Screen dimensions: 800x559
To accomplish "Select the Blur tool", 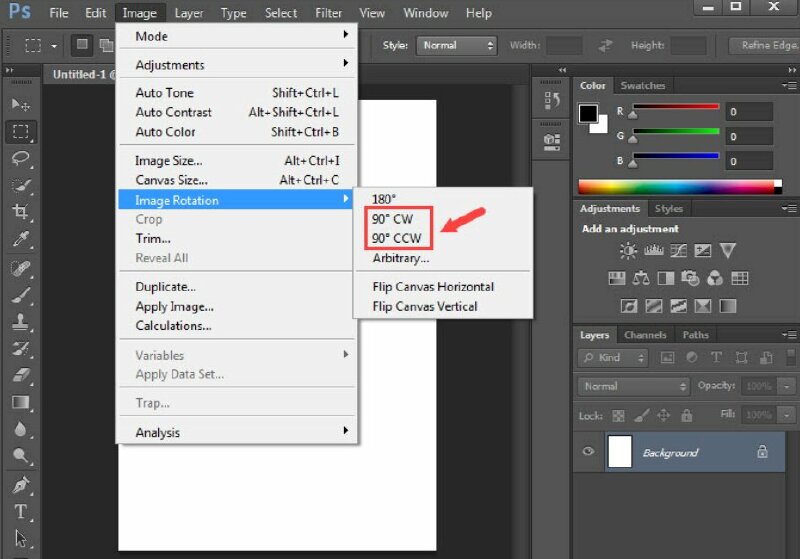I will (20, 429).
